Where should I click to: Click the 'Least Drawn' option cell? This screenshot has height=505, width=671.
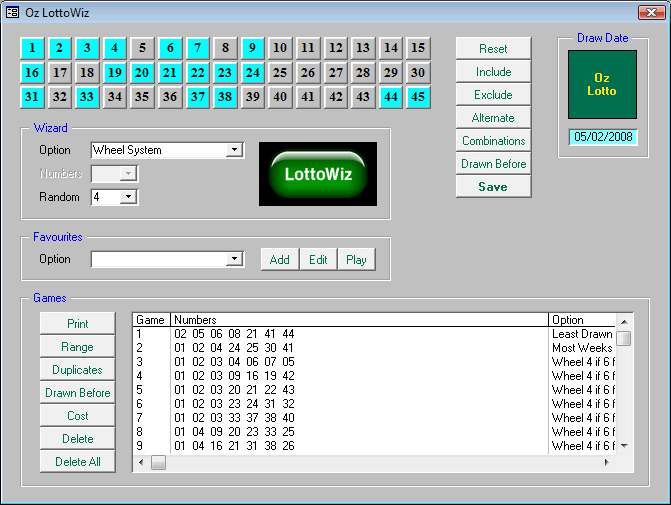[582, 334]
